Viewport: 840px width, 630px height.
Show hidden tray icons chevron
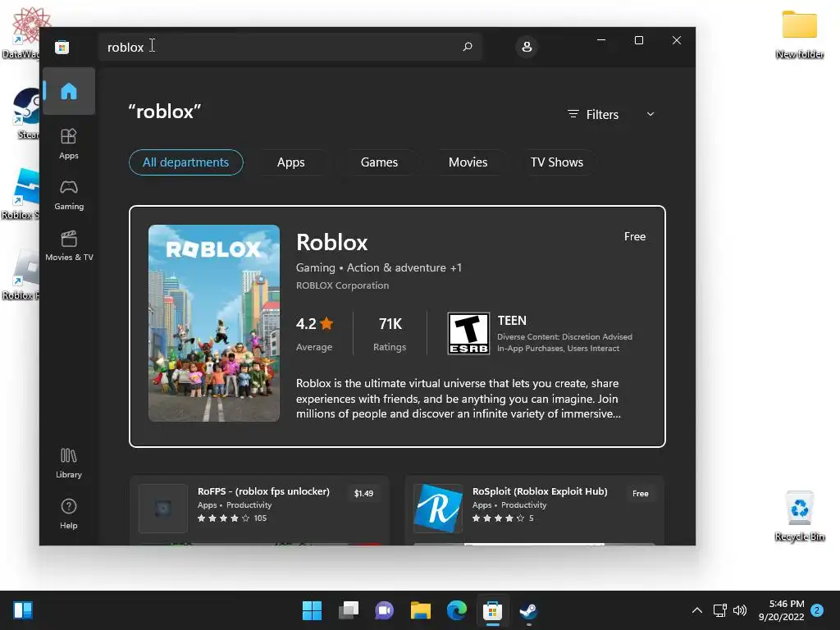[697, 610]
